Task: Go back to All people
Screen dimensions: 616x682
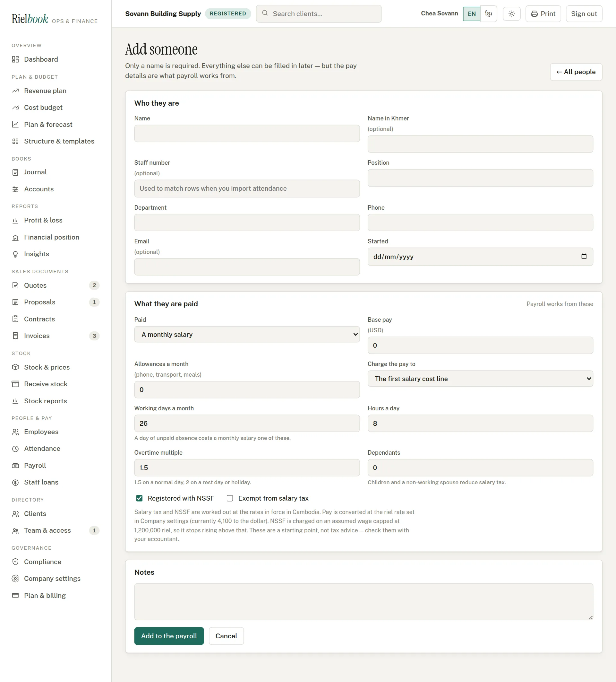Action: (x=576, y=72)
